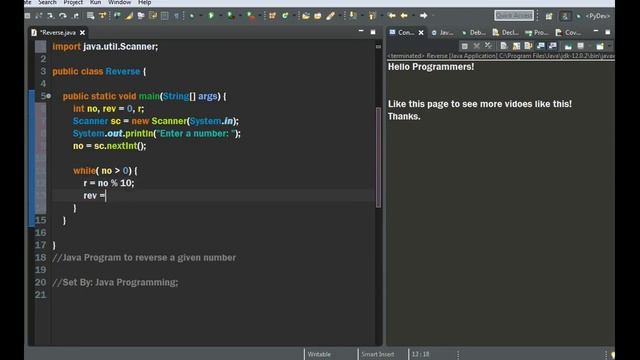This screenshot has height=360, width=640.
Task: Close the Reverse.java editor tab
Action: point(82,32)
